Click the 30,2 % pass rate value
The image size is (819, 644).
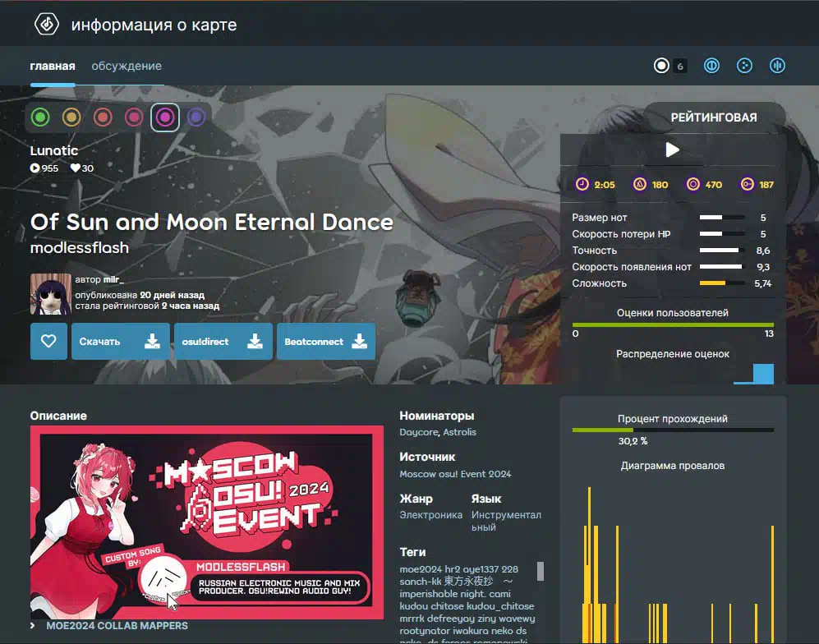(x=633, y=441)
